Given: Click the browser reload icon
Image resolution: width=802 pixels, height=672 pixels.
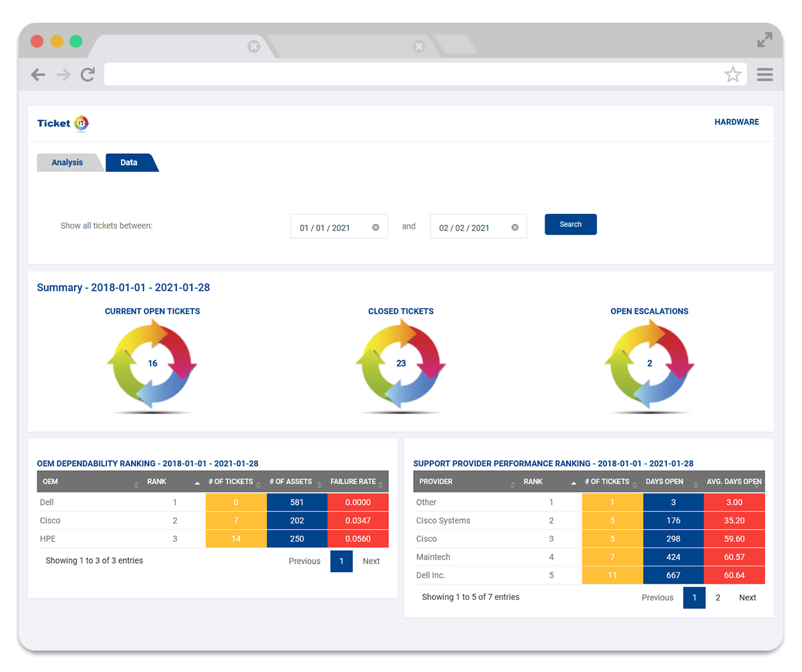Looking at the screenshot, I should pyautogui.click(x=88, y=75).
